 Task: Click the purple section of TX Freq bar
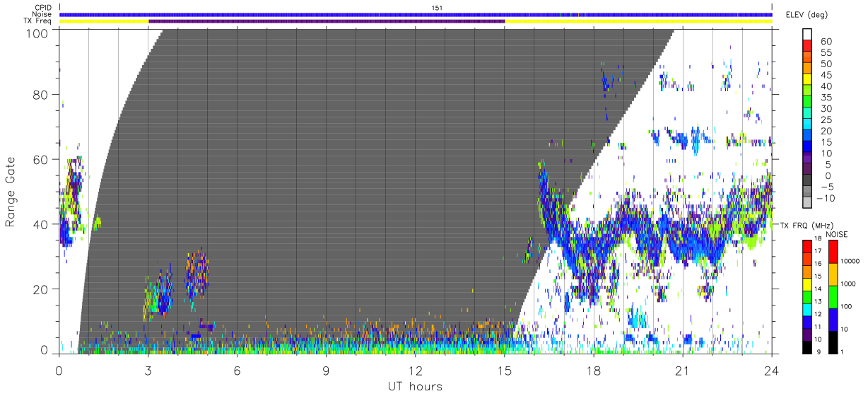coord(327,21)
